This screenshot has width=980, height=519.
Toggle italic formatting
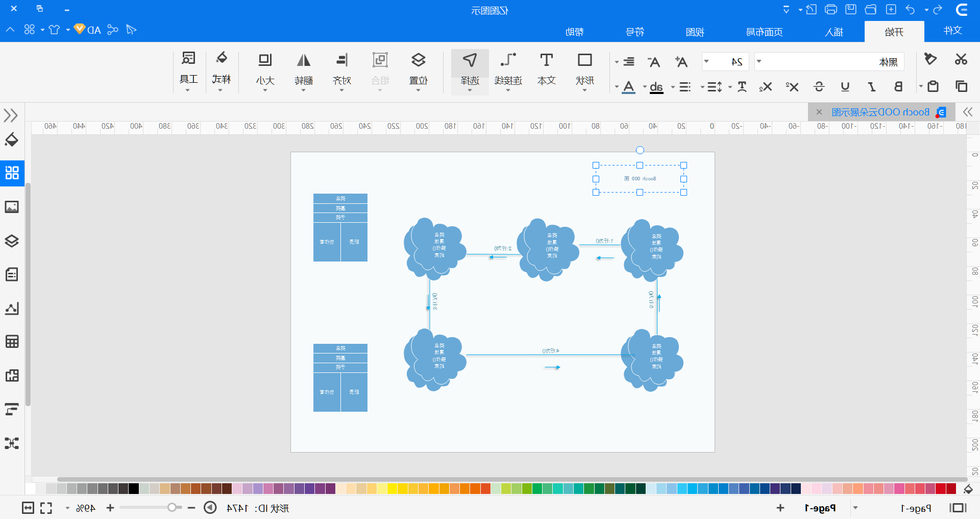coord(872,87)
